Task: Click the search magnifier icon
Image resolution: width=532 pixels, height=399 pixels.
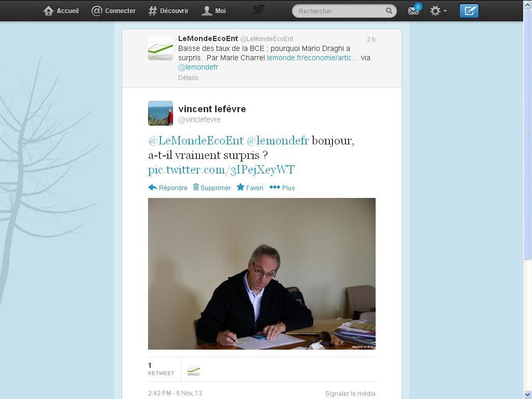Action: click(389, 11)
